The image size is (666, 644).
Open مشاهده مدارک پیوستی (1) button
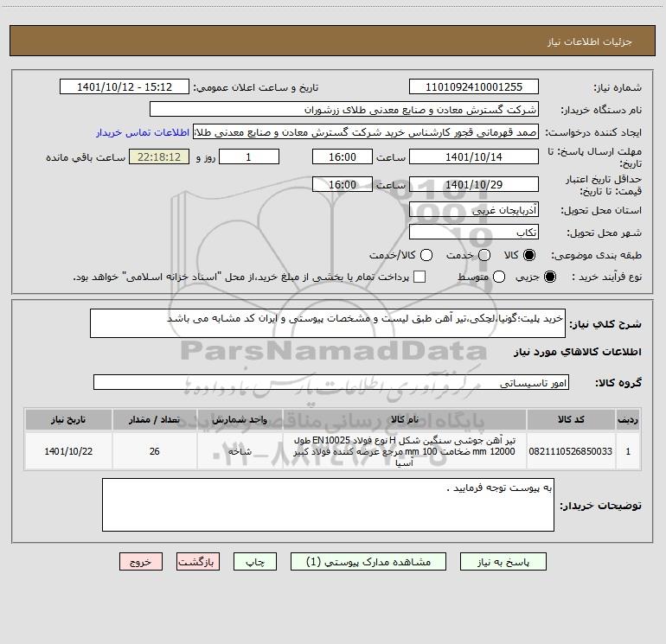[368, 562]
